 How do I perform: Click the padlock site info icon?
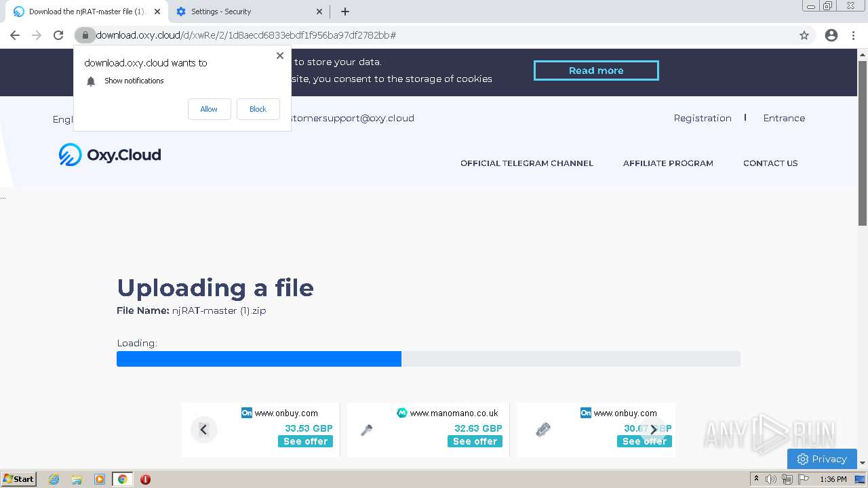click(85, 35)
